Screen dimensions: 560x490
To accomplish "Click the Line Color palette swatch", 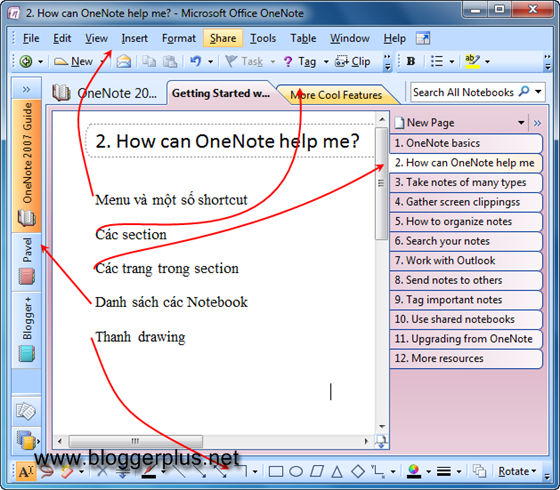I will pos(414,472).
